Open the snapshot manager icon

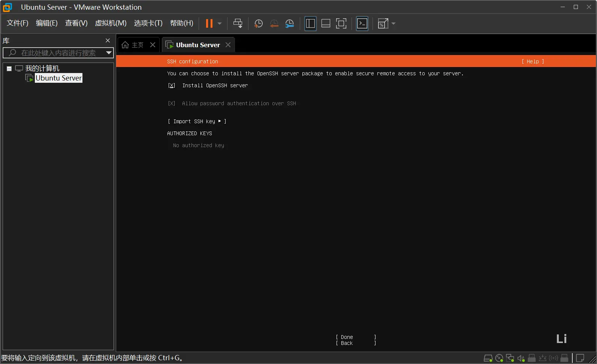click(x=290, y=24)
